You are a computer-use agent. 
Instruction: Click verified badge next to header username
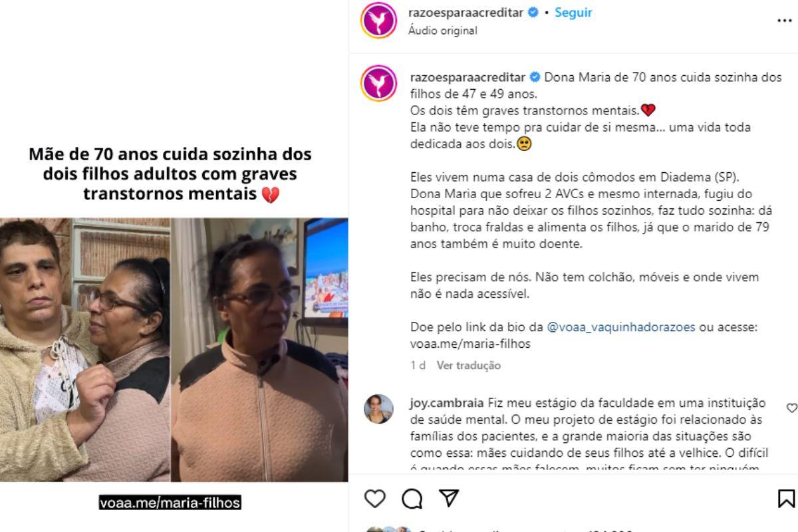coord(533,13)
